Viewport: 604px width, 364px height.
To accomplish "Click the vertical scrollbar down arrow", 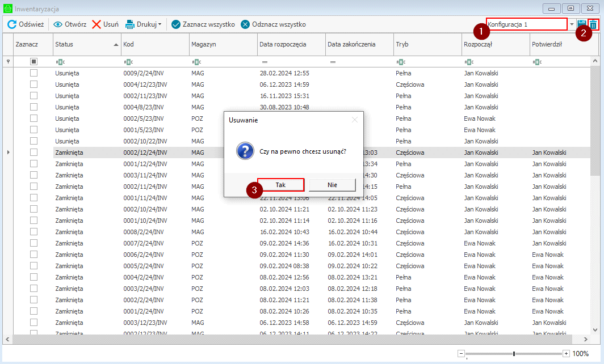I will pos(595,330).
